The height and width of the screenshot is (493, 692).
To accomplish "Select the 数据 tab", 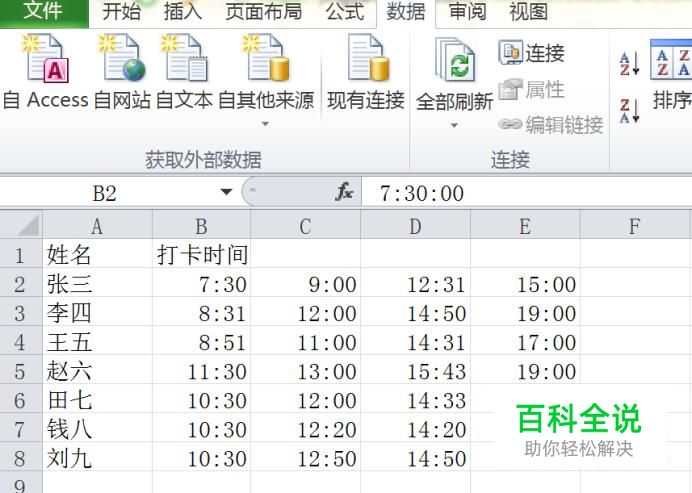I will point(406,11).
